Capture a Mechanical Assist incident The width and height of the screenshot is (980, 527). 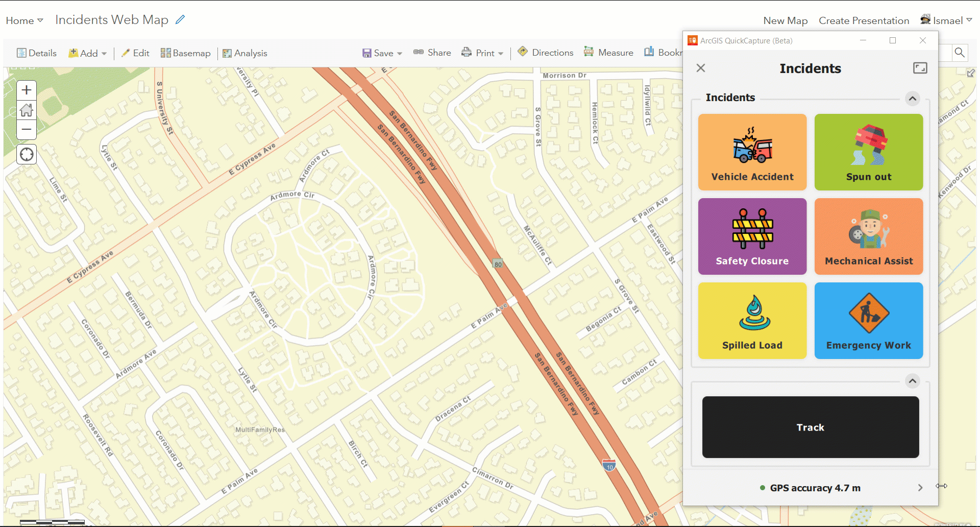[x=868, y=236]
